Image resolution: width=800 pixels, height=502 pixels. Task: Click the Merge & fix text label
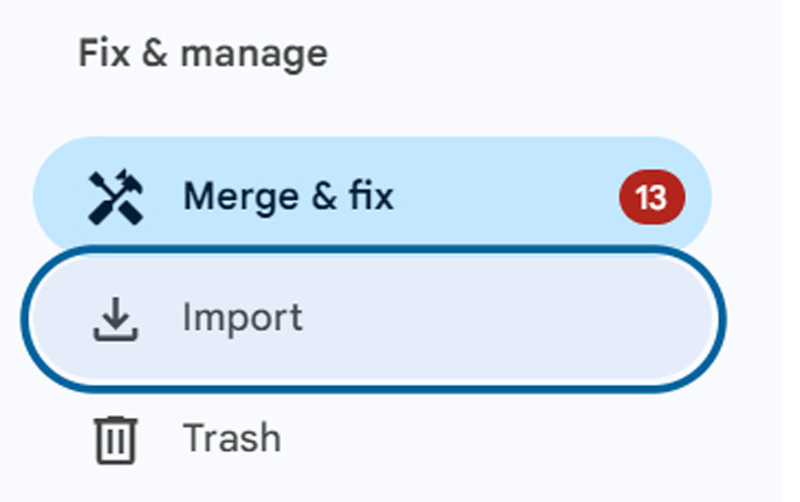coord(288,197)
